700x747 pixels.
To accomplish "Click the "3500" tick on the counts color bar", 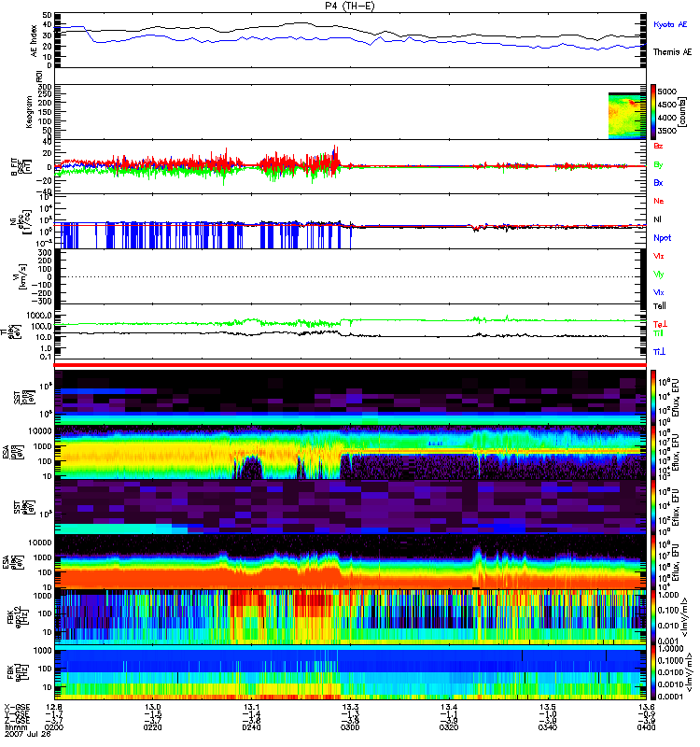I will [666, 131].
